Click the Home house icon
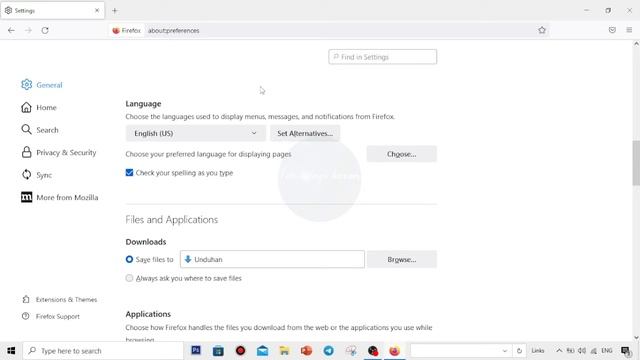This screenshot has width=640, height=360. [x=27, y=107]
